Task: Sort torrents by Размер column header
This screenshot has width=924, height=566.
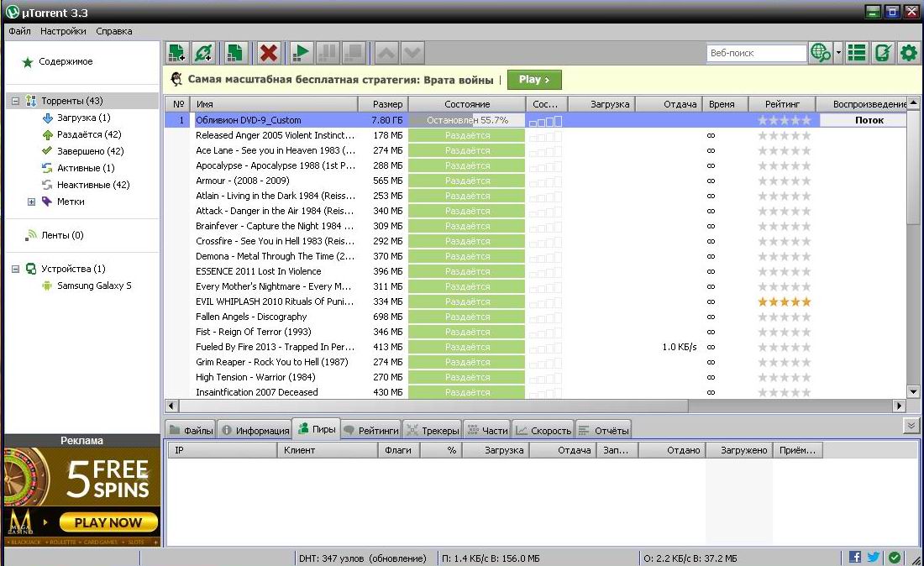Action: [x=383, y=104]
